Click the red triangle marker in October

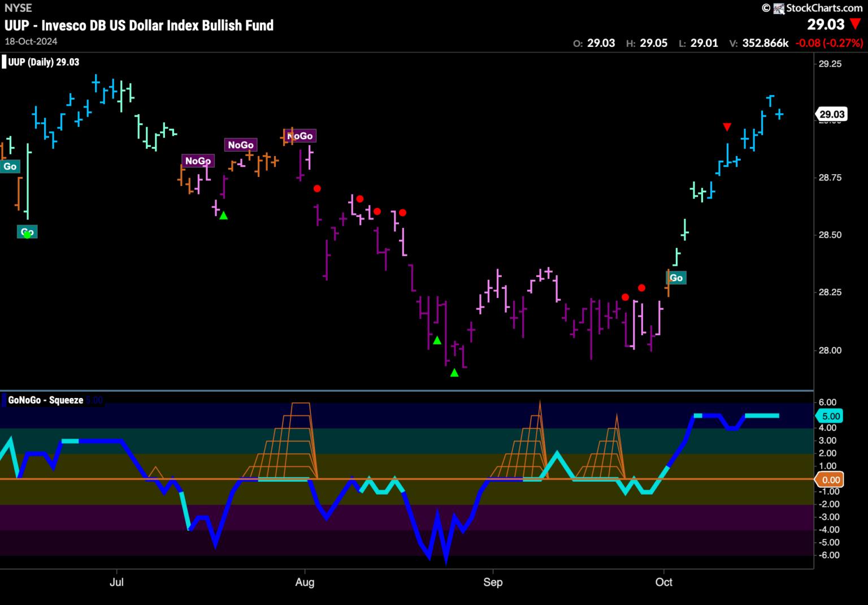(x=727, y=127)
